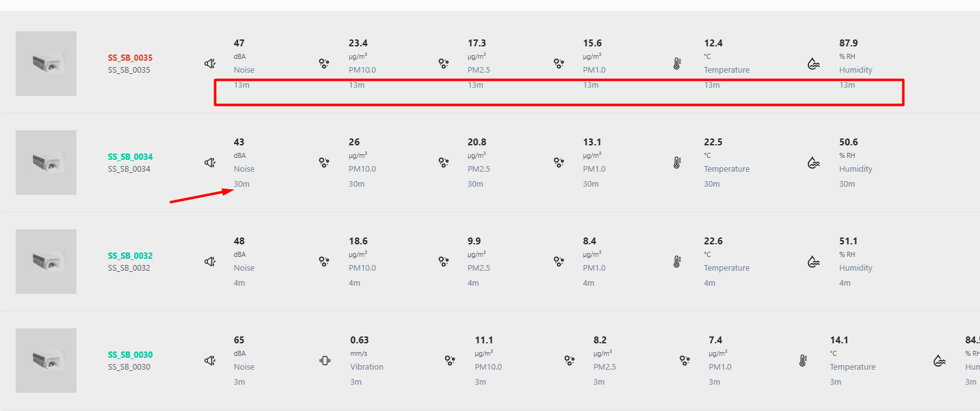Click the humidity droplet icon for SS_SB_0034
Image resolution: width=980 pixels, height=411 pixels.
coord(813,162)
